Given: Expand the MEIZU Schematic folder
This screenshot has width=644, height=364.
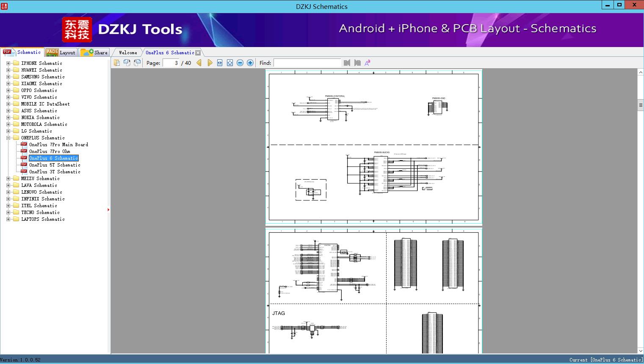Looking at the screenshot, I should 8,178.
